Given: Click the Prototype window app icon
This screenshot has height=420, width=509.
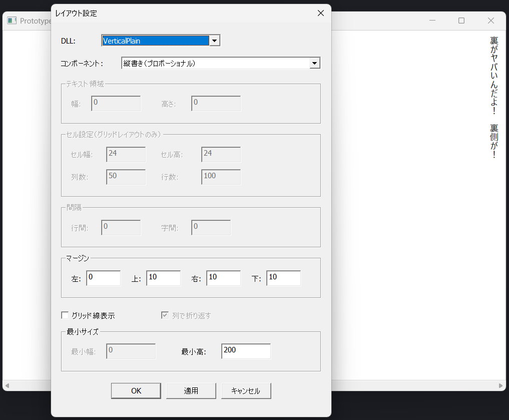Looking at the screenshot, I should tap(12, 21).
